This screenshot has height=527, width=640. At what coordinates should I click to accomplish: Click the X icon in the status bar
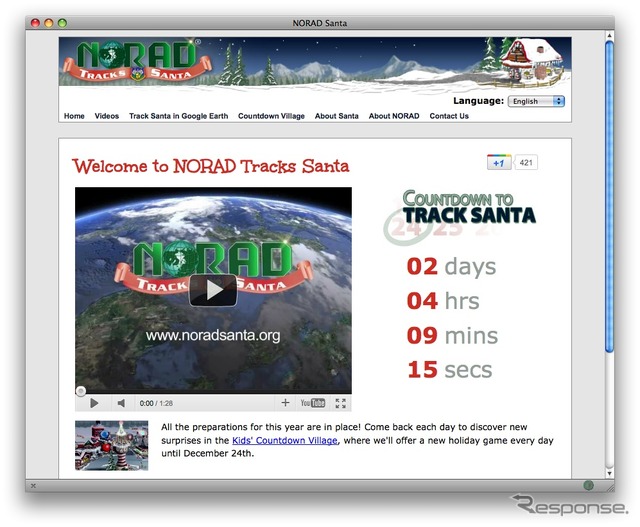point(33,486)
